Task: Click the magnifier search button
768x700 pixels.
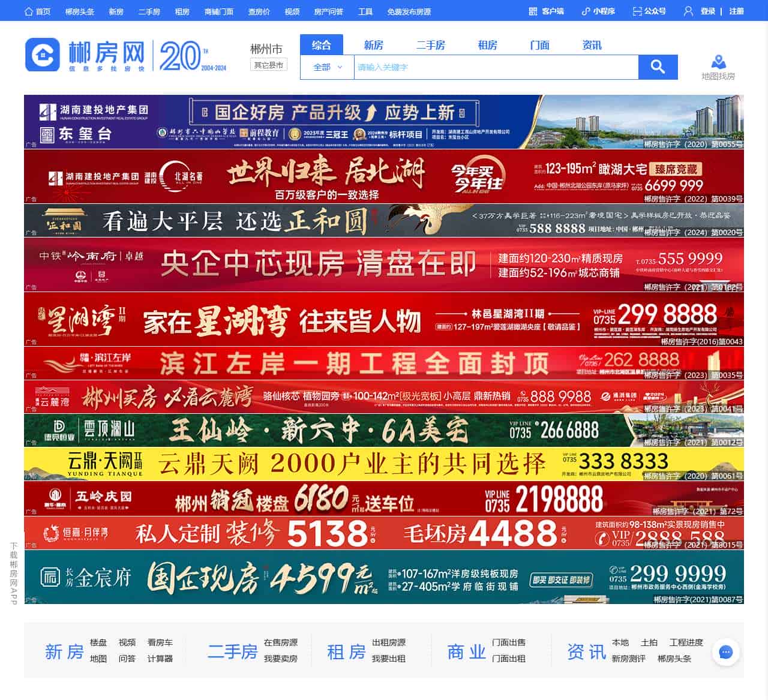Action: 658,67
